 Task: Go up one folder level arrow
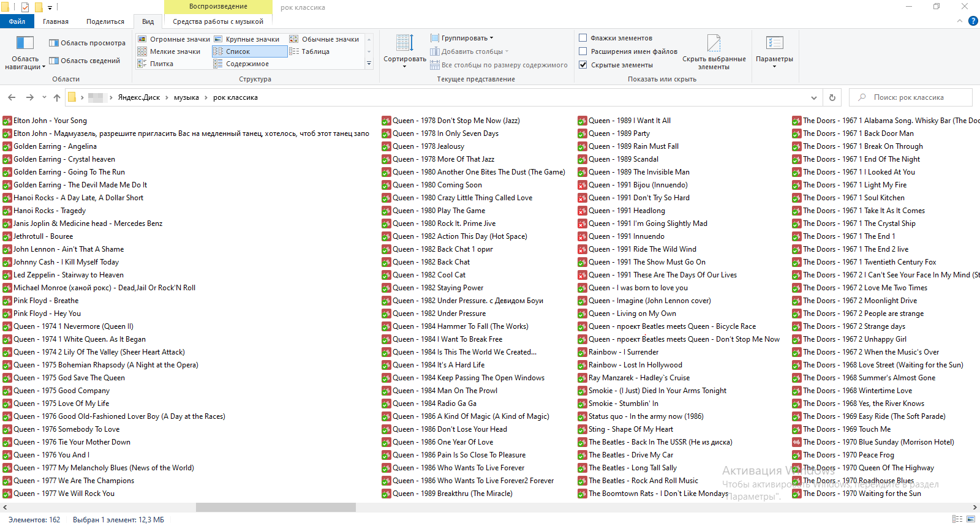point(57,97)
